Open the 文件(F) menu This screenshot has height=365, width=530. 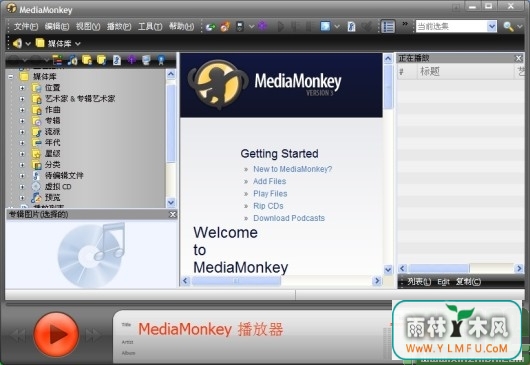pyautogui.click(x=26, y=26)
